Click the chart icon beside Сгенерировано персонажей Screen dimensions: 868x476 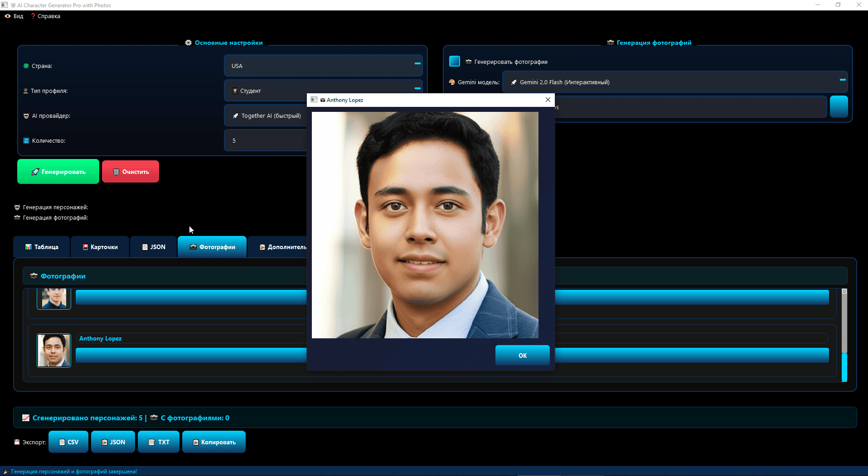(26, 418)
